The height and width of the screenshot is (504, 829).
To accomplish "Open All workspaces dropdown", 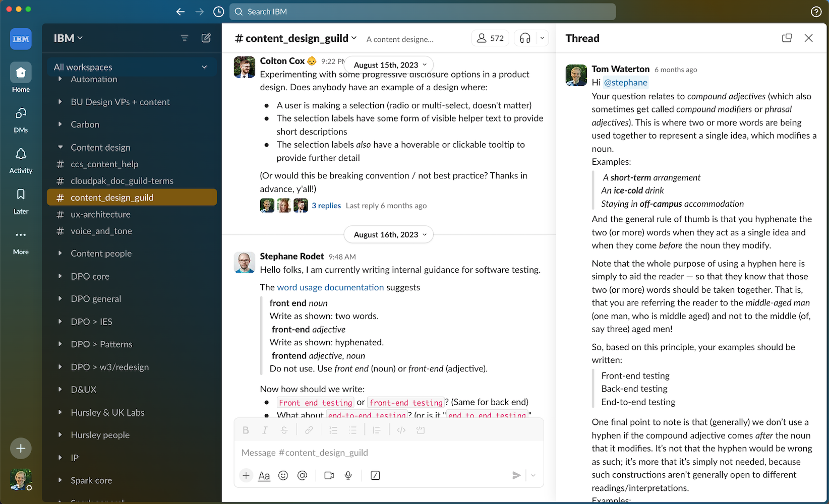I will click(x=132, y=67).
